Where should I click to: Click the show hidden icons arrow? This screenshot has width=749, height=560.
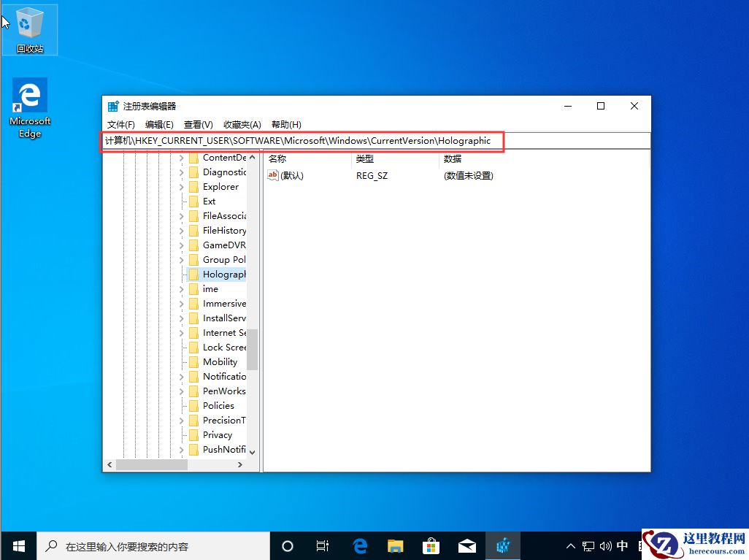pos(570,545)
